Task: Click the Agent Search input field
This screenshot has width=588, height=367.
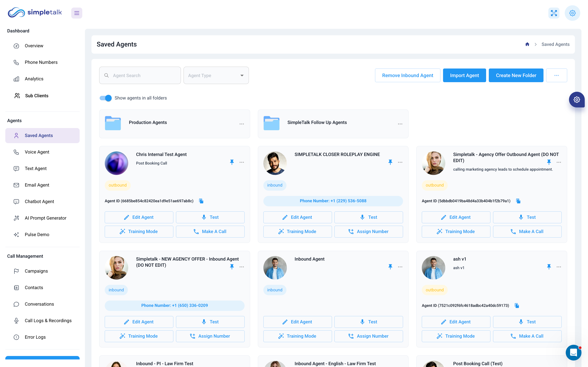Action: pos(140,75)
